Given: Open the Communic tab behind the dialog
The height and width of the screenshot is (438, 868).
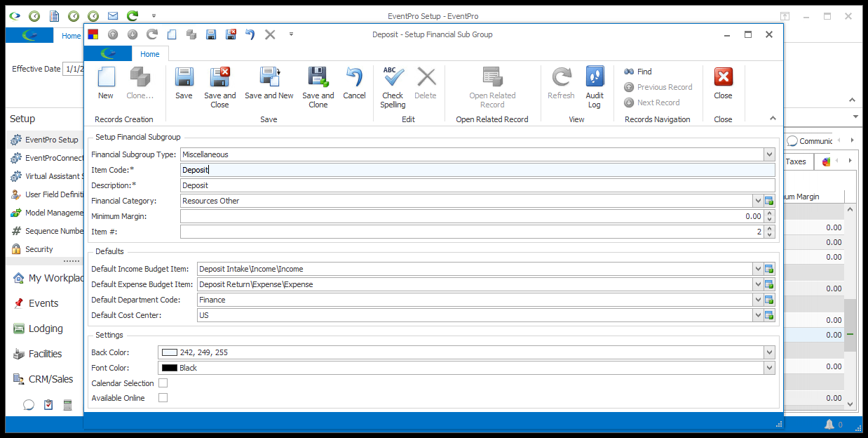Looking at the screenshot, I should coord(810,141).
